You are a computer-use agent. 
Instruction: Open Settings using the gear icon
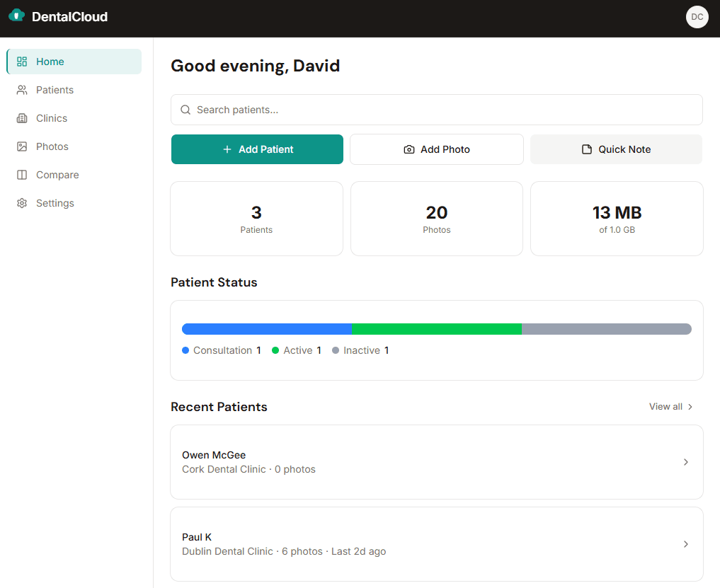click(22, 203)
